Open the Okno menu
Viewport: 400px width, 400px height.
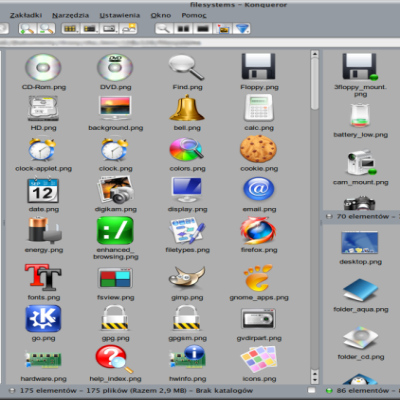(x=161, y=15)
